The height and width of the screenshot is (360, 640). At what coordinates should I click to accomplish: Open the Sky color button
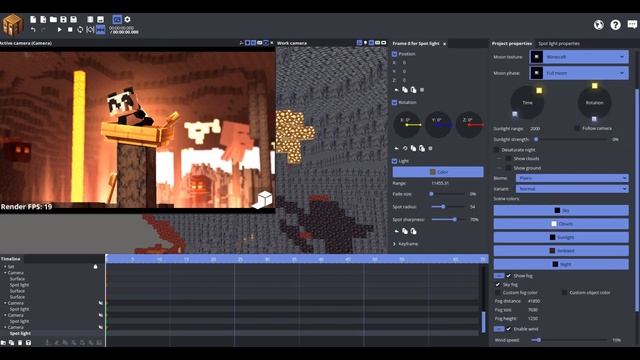coord(561,210)
